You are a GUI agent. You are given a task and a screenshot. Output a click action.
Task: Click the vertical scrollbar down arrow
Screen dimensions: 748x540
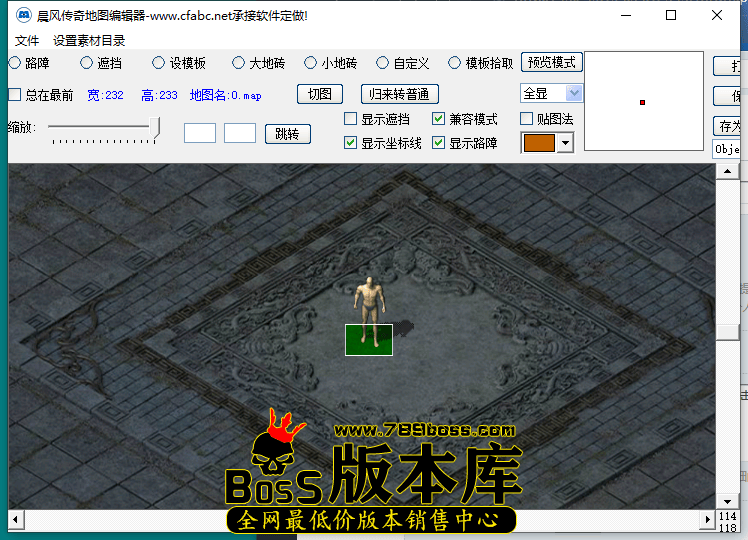pyautogui.click(x=727, y=501)
